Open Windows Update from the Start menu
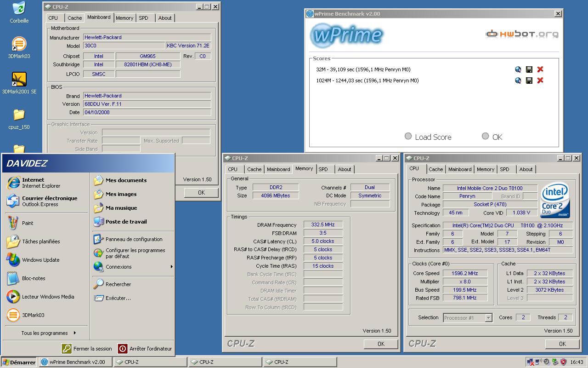 46,260
